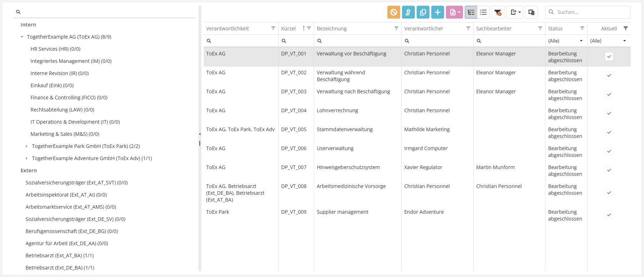Click the blue plus icon to add an entry
The width and height of the screenshot is (644, 277).
[x=437, y=12]
